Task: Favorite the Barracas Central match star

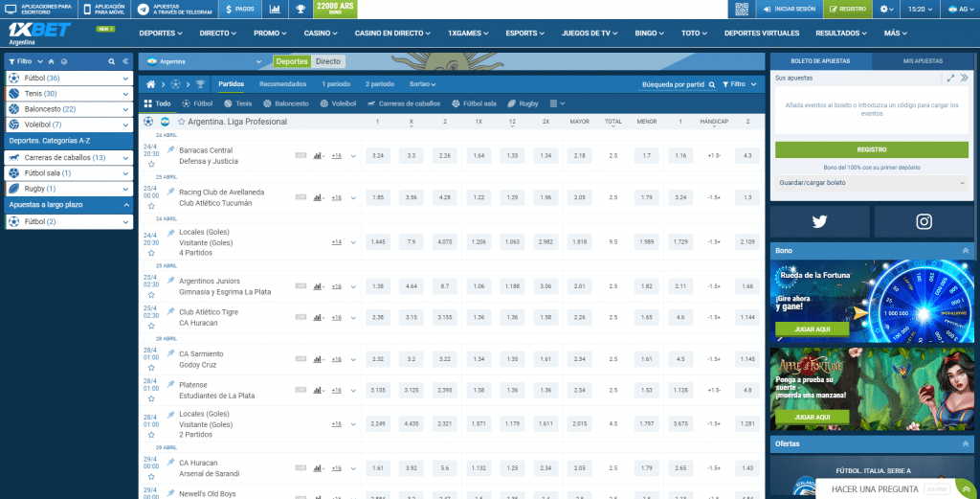Action: (150, 165)
